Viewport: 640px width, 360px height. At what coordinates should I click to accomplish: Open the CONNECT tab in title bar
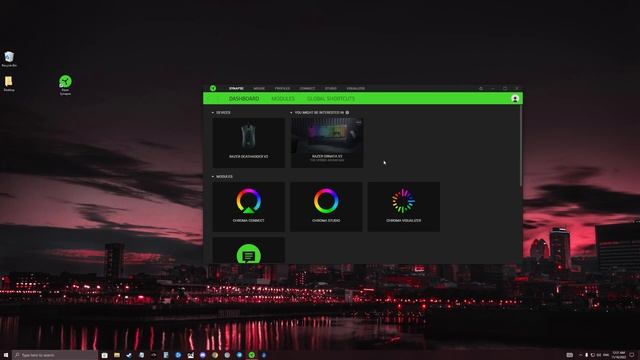[307, 88]
